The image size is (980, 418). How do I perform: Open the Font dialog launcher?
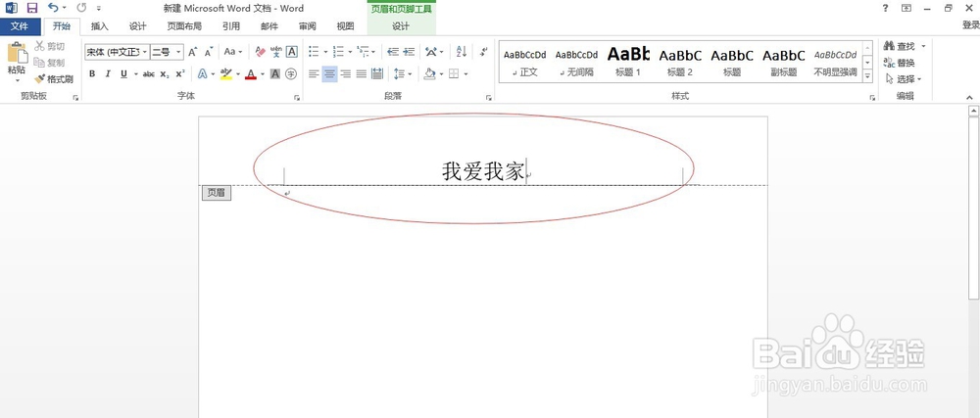coord(297,97)
